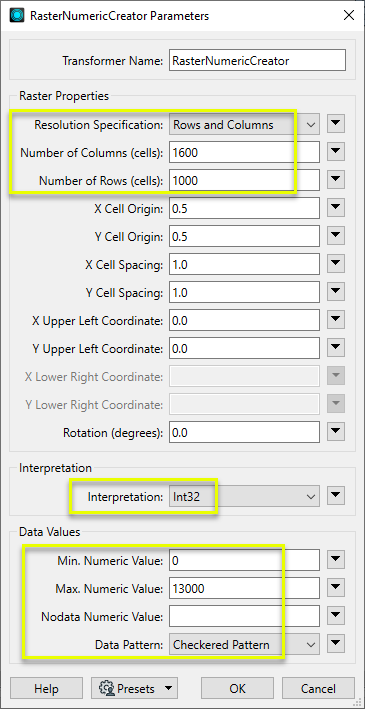Click arrow menu beside Resolution Specification
Viewport: 365px width, 709px height.
tap(336, 124)
